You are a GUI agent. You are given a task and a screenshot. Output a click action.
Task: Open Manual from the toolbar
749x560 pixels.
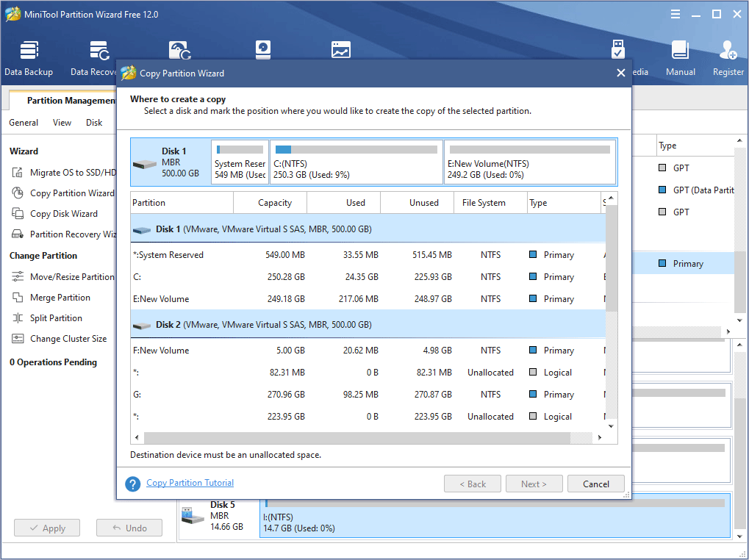(680, 59)
